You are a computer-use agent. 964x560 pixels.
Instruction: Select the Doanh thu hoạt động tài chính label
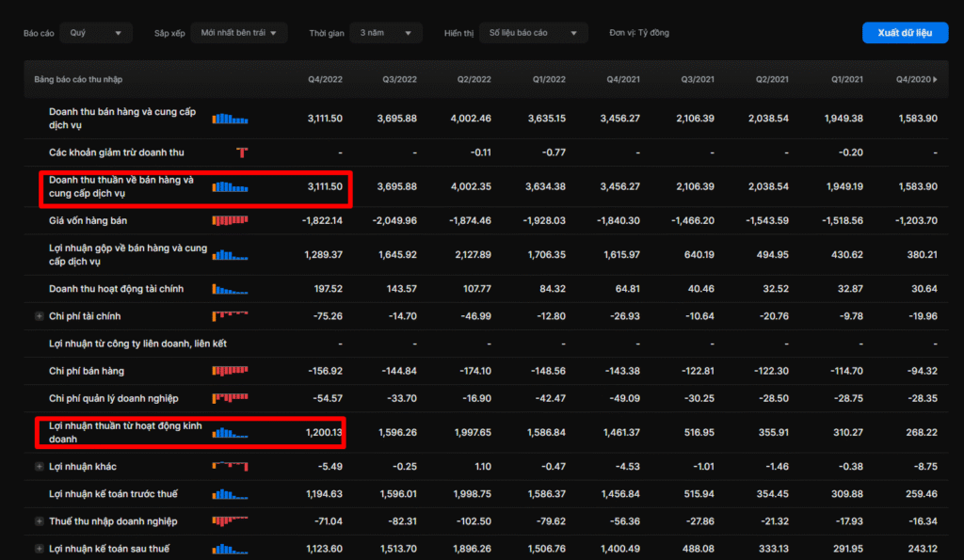(116, 289)
